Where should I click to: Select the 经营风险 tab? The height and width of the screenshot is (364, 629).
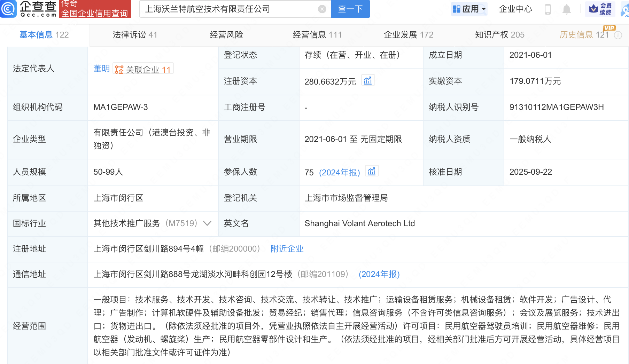226,35
